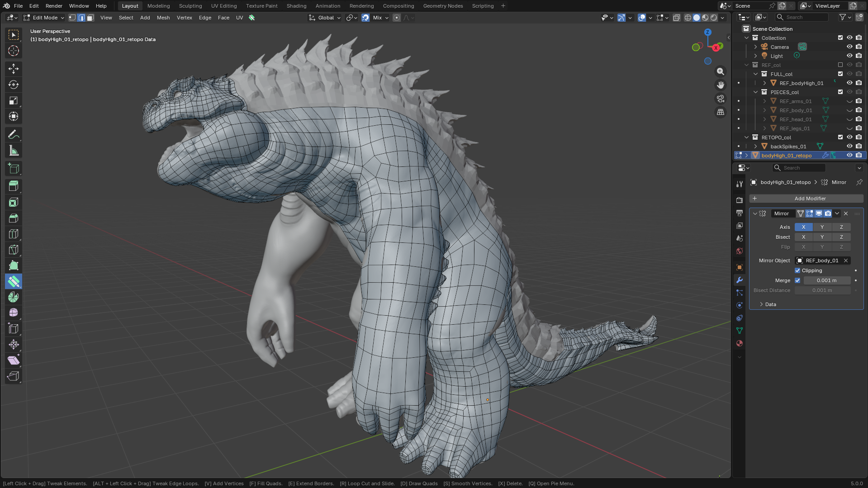Toggle the Merge checkbox
Screen dimensions: 868x488
(797, 280)
